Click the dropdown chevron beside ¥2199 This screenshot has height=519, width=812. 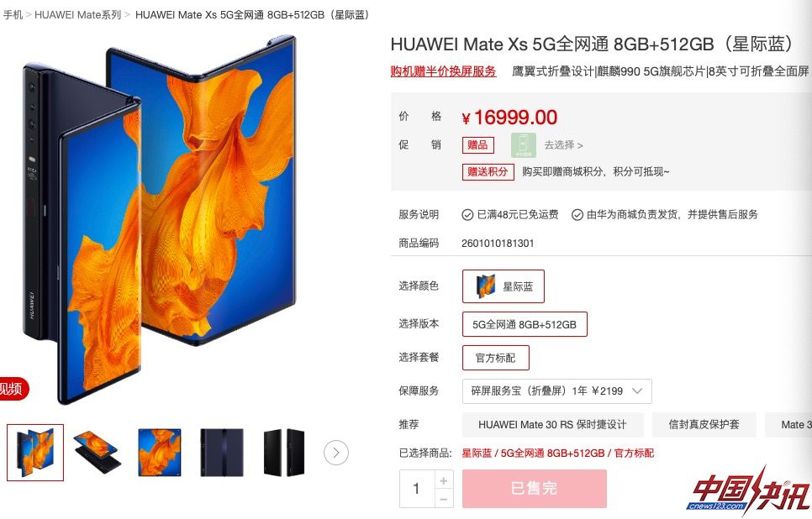pos(637,391)
